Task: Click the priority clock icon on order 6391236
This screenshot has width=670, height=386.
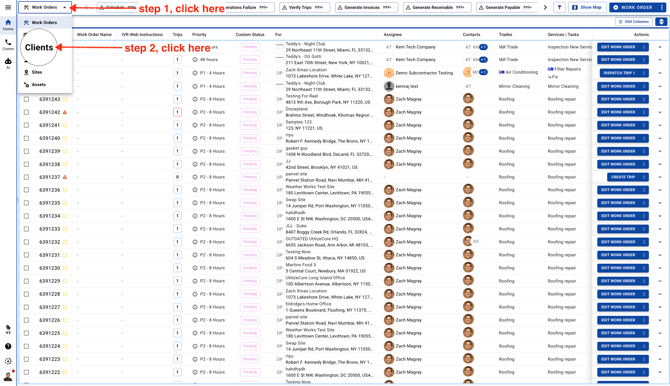Action: point(195,190)
